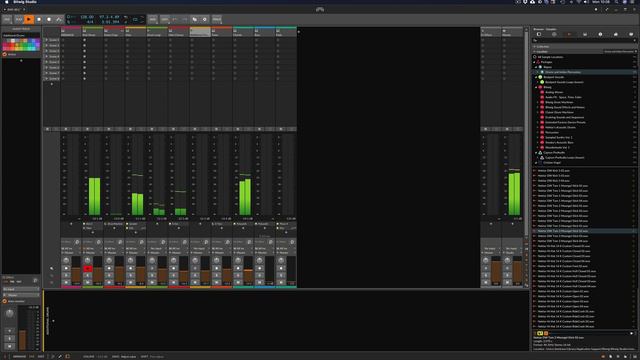Select Sampled Synths Vol. 1 package
Screen dimensions: 640x360
pyautogui.click(x=558, y=138)
